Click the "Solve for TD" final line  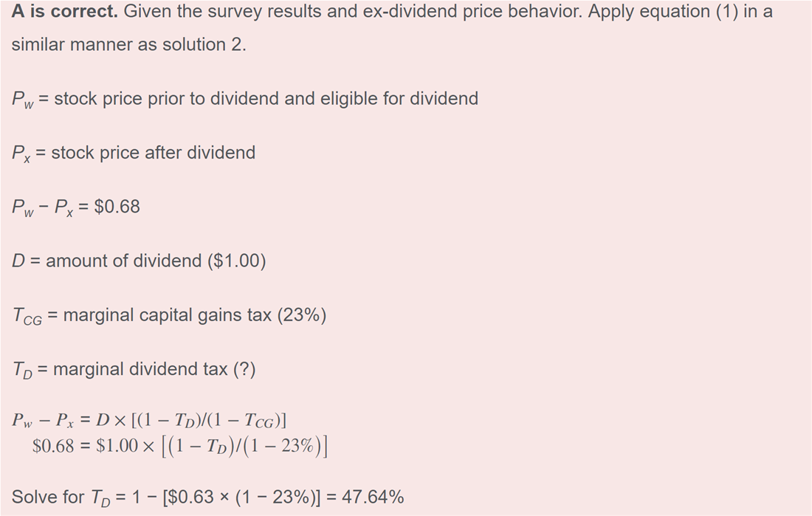(207, 498)
